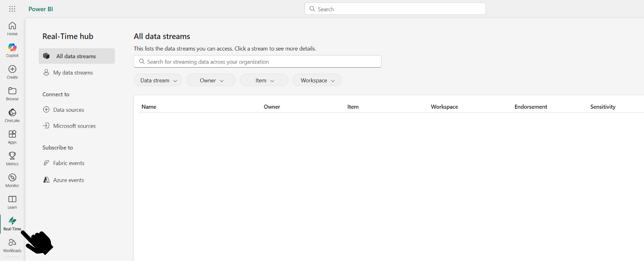The height and width of the screenshot is (268, 644).
Task: Switch to My data streams
Action: pyautogui.click(x=73, y=72)
